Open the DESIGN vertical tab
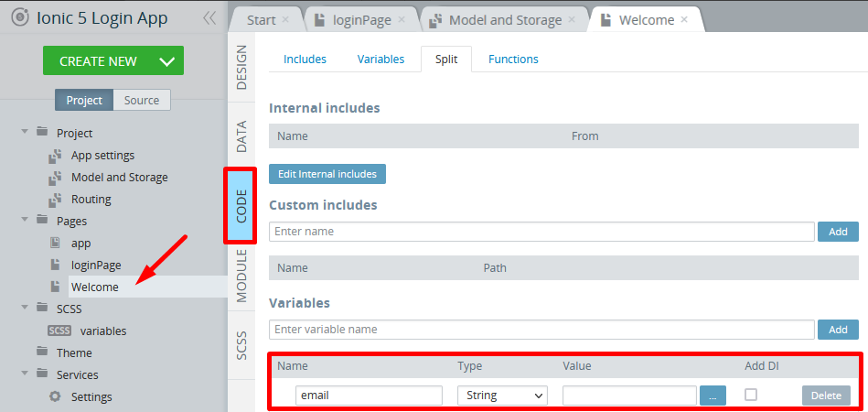 (241, 67)
